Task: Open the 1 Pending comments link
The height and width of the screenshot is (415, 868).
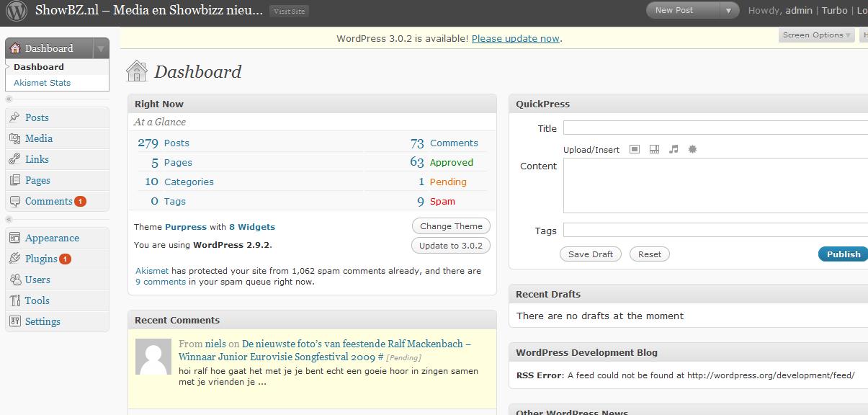Action: pyautogui.click(x=442, y=182)
